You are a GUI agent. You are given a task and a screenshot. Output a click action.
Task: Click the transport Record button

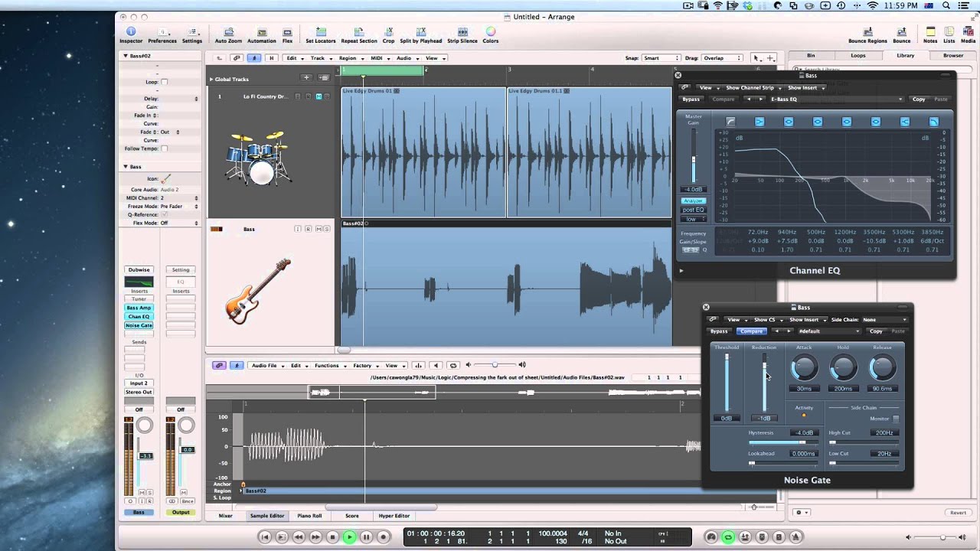coord(383,537)
